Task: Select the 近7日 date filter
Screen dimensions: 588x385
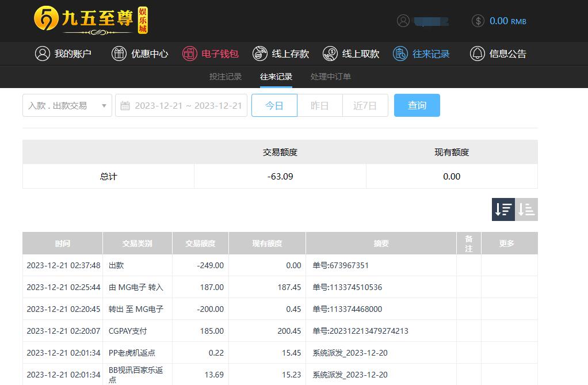Action: coord(365,105)
